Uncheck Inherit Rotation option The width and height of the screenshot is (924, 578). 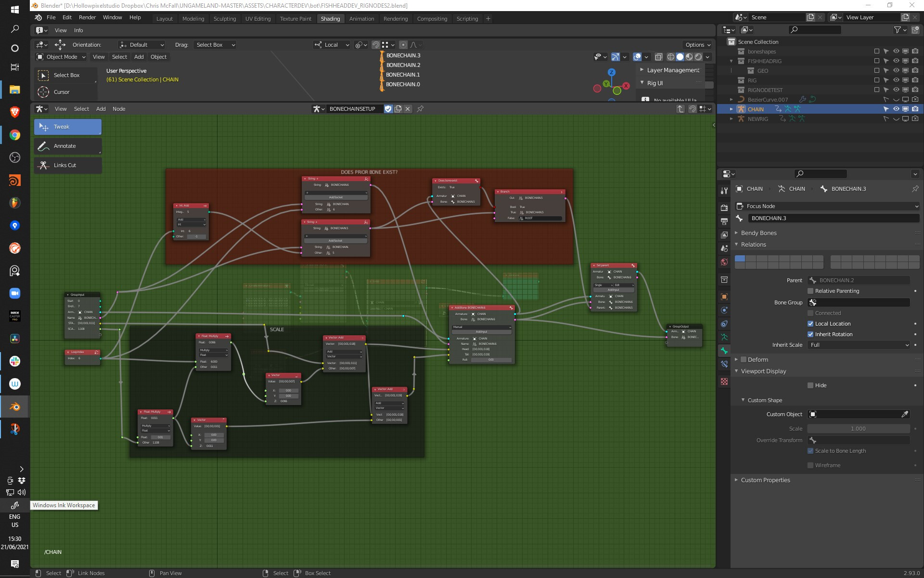click(x=810, y=334)
